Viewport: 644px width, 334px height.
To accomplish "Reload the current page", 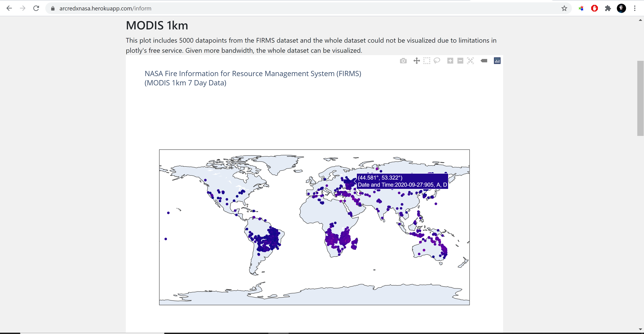I will pyautogui.click(x=36, y=8).
